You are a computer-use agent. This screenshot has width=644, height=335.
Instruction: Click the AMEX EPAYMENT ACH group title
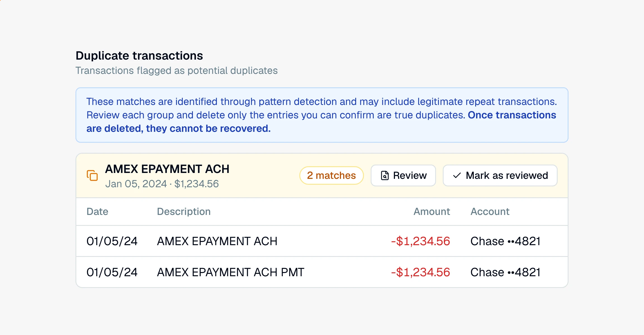pyautogui.click(x=167, y=169)
